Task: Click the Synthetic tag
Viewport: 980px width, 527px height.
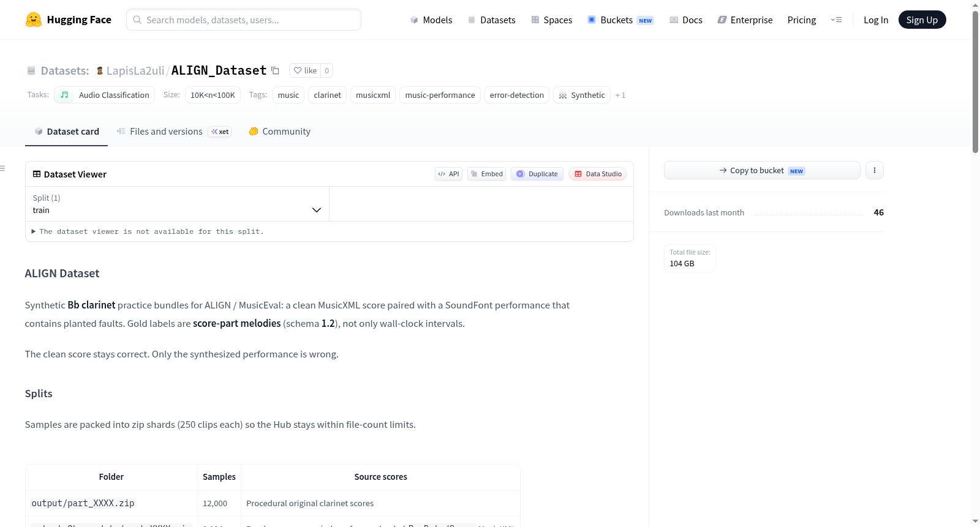Action: (x=582, y=95)
